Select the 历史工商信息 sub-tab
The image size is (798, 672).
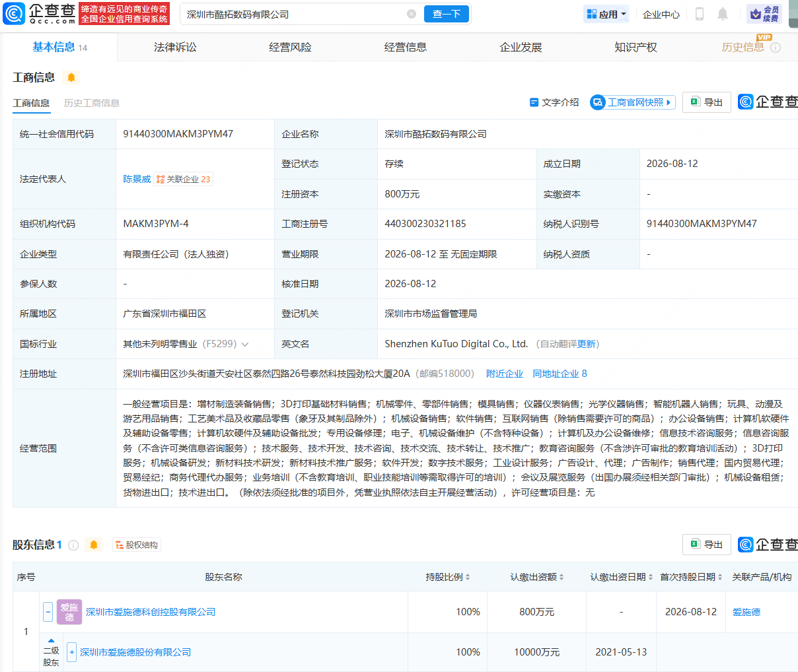[x=92, y=103]
